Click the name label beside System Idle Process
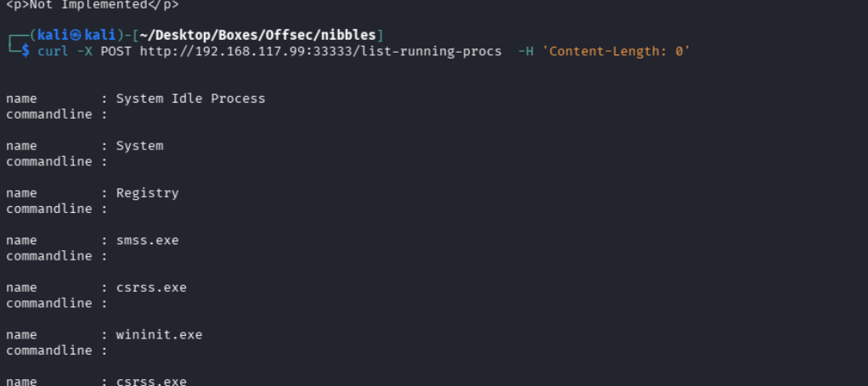The width and height of the screenshot is (868, 386). tap(21, 98)
